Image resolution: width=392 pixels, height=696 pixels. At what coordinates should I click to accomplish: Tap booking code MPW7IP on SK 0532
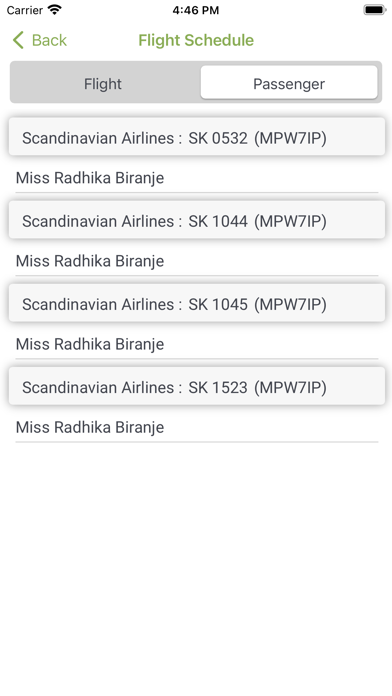[290, 138]
